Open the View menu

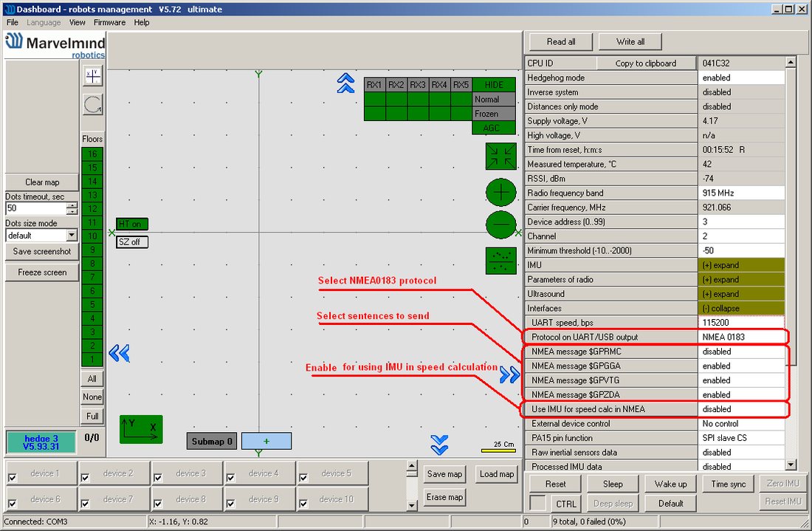click(x=78, y=22)
